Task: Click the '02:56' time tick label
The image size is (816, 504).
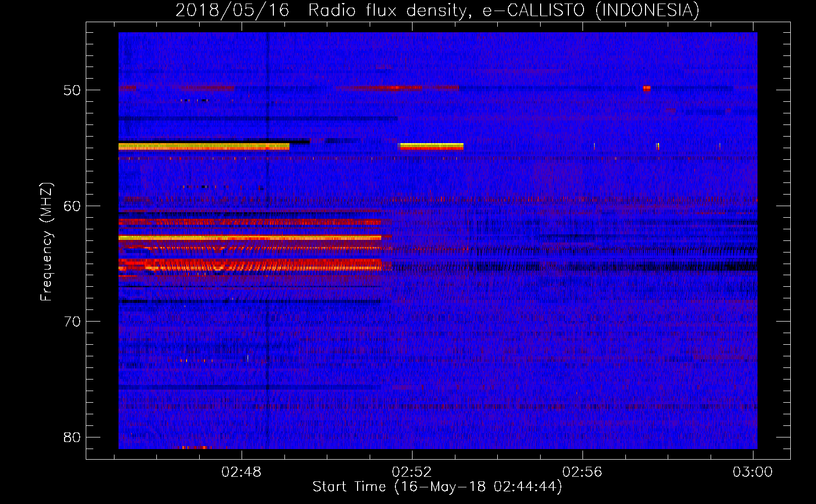Action: pyautogui.click(x=582, y=472)
